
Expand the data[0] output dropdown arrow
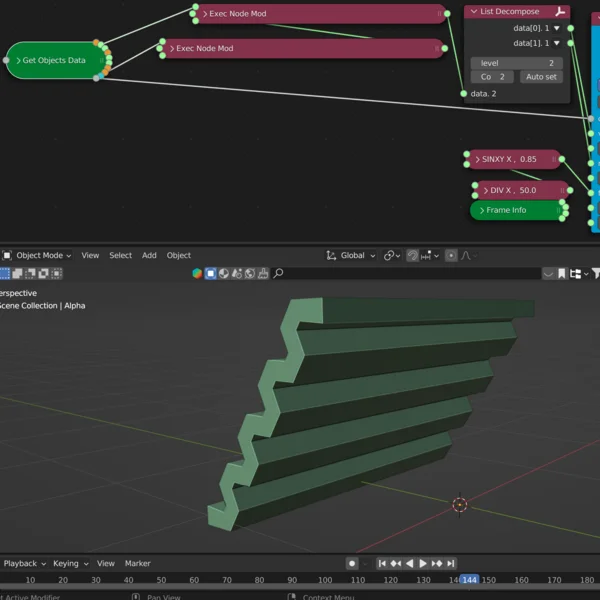557,28
